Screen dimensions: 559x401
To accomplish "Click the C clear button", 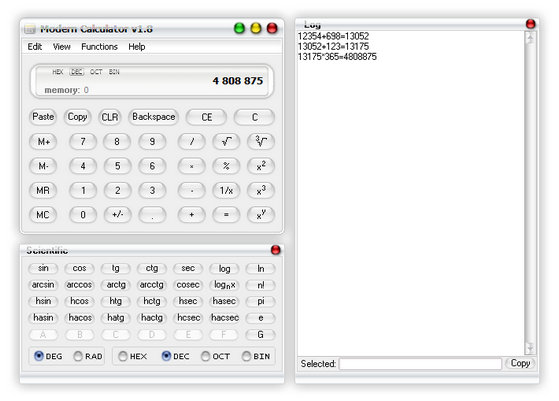I will pyautogui.click(x=255, y=117).
